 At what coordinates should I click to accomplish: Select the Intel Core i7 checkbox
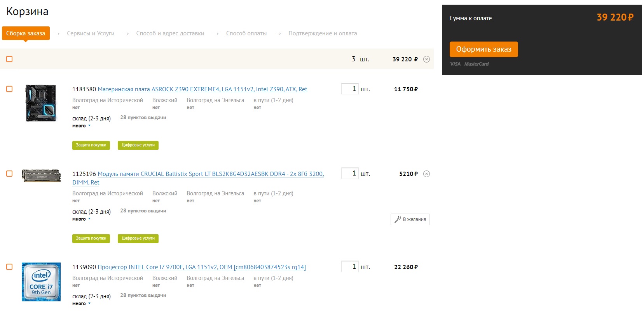(9, 267)
